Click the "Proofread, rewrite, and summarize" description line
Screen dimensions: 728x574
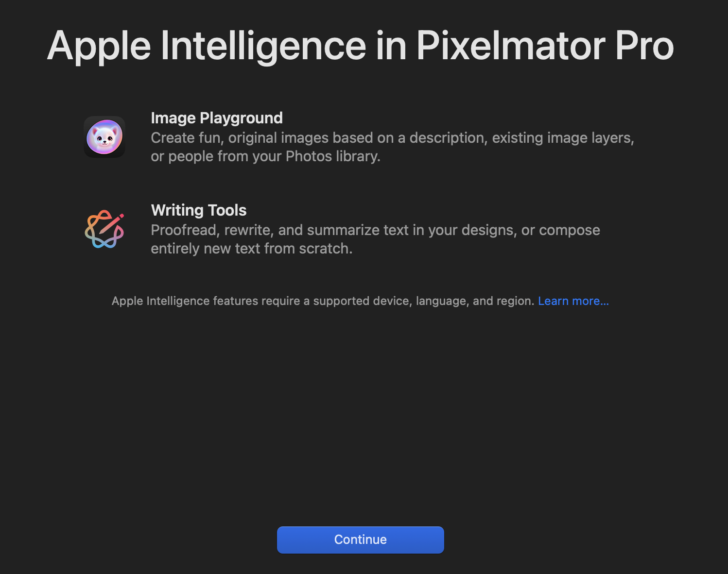[x=376, y=230]
